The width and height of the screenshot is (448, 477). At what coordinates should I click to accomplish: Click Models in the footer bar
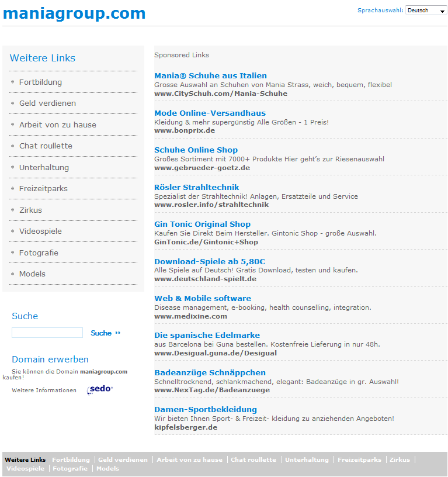tap(107, 468)
